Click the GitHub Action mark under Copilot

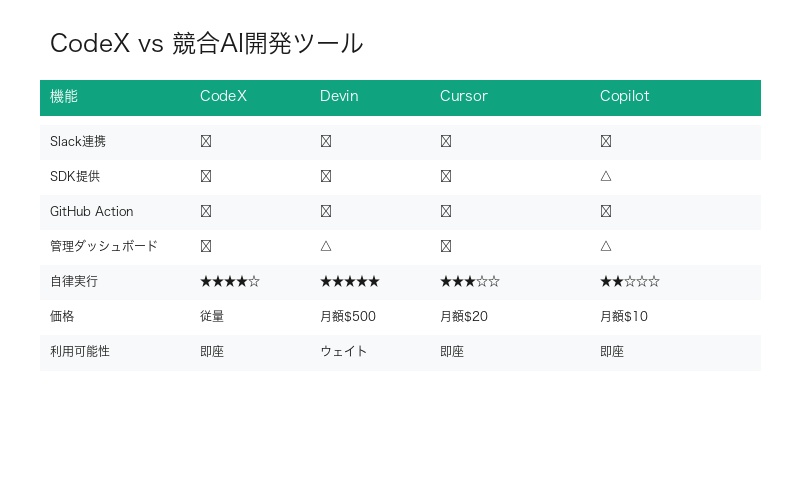tap(606, 211)
